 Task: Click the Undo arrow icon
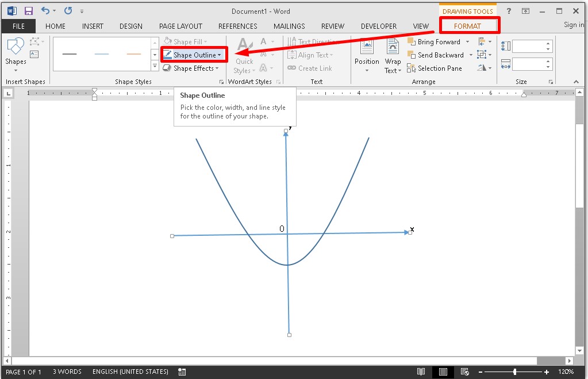tap(46, 11)
